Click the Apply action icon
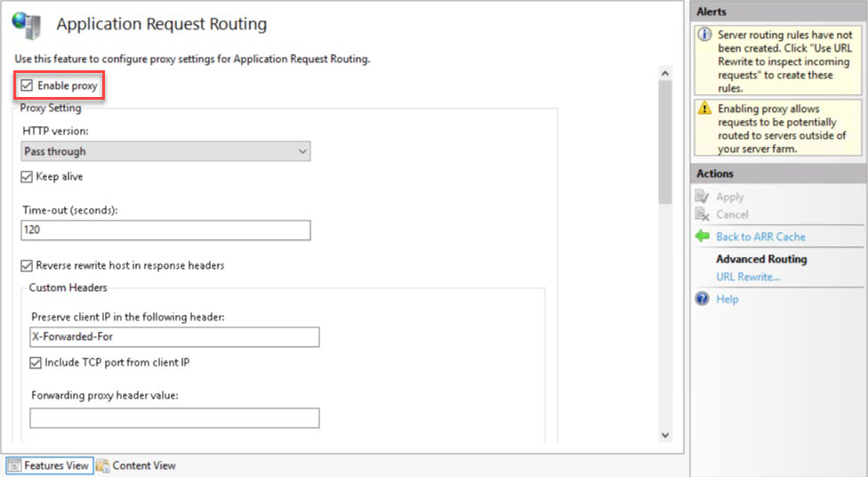868x477 pixels. [x=702, y=197]
